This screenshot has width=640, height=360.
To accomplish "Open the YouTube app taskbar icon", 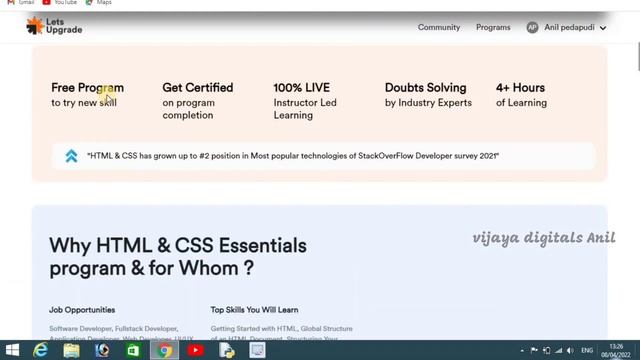I will [x=196, y=350].
